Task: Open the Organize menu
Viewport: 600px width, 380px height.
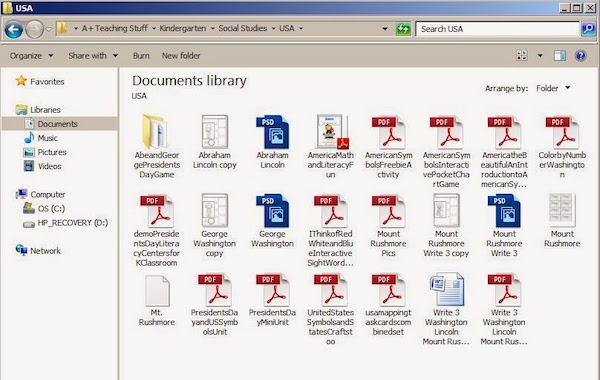Action: [x=31, y=56]
